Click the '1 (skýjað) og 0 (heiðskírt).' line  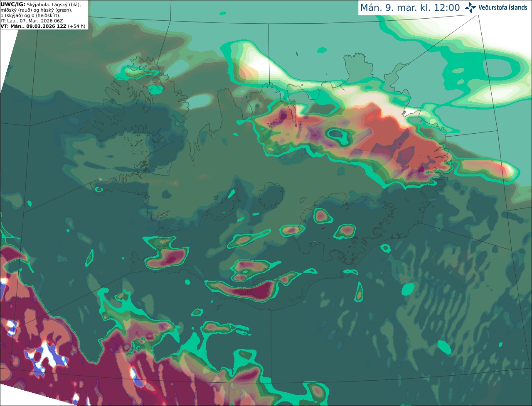[31, 15]
